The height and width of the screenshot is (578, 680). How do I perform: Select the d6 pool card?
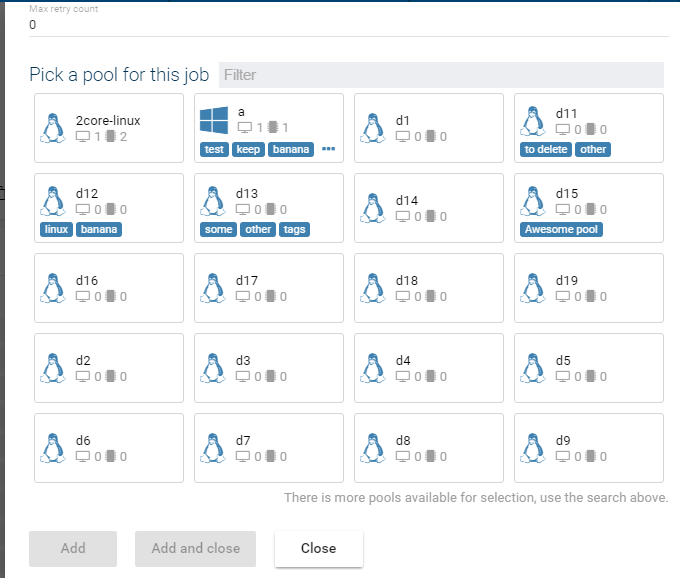tap(109, 447)
